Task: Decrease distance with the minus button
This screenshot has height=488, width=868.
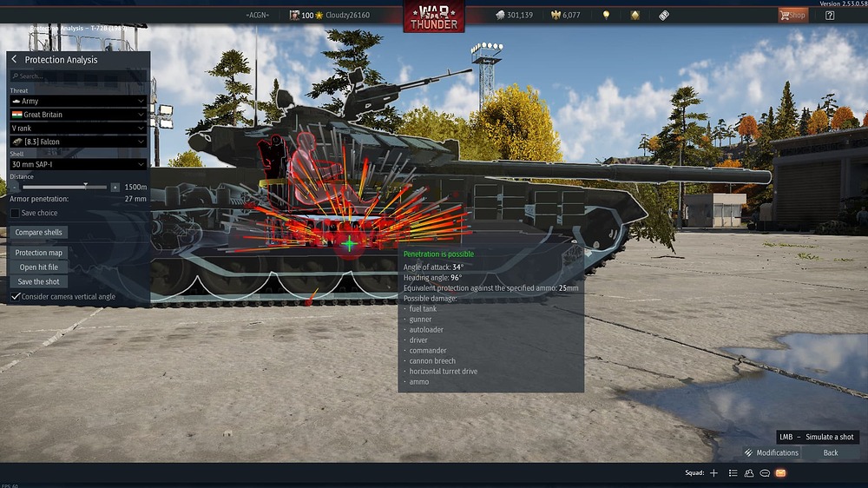Action: [15, 188]
